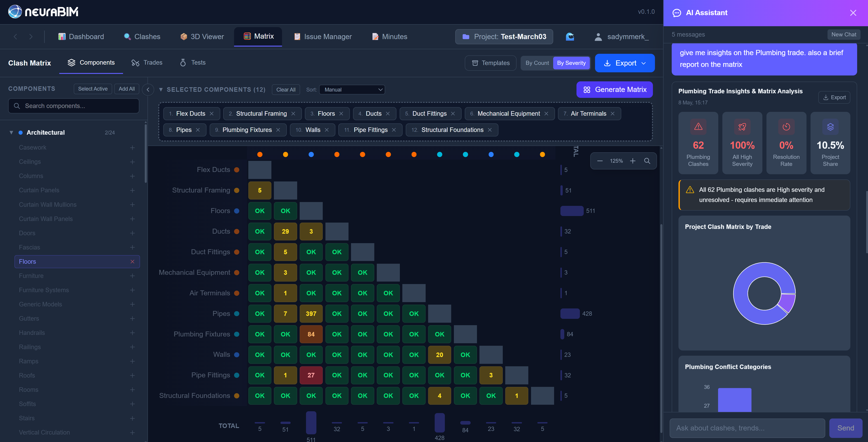The height and width of the screenshot is (442, 868).
Task: Add Casework component with plus icon
Action: click(x=133, y=148)
